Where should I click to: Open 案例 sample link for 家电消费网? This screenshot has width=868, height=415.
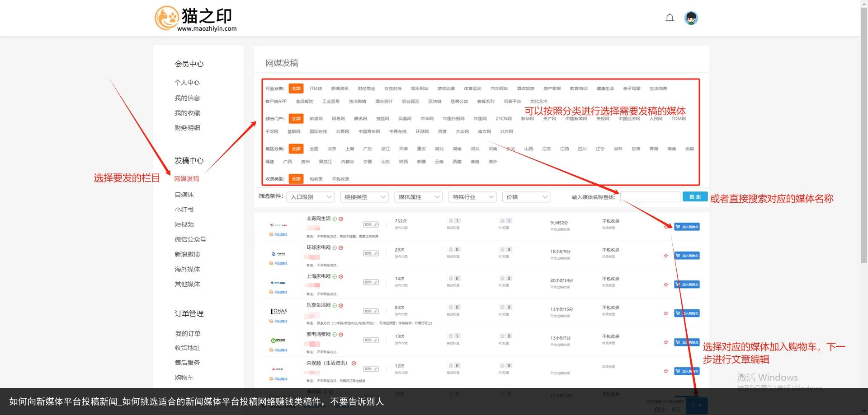371,340
